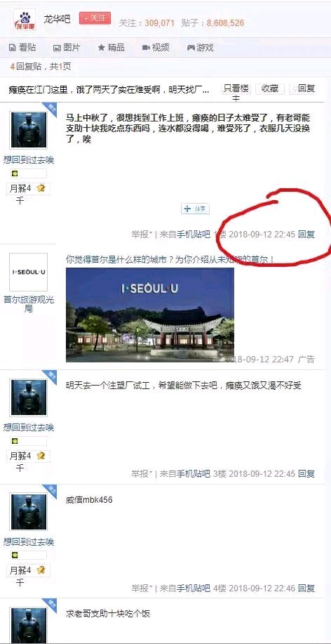Open the I·SEOUL·U ad image
Image resolution: width=331 pixels, height=644 pixels.
149,315
